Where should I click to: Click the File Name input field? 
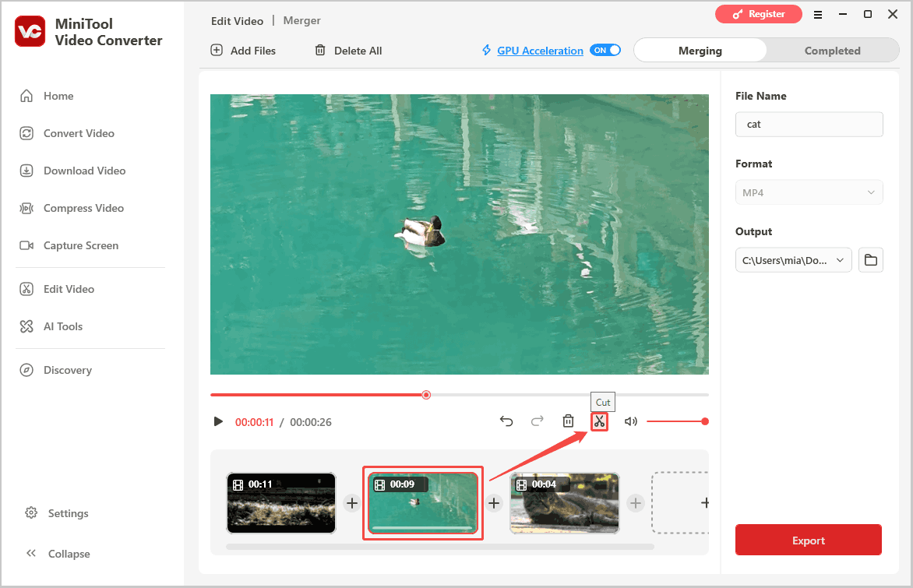(x=809, y=124)
